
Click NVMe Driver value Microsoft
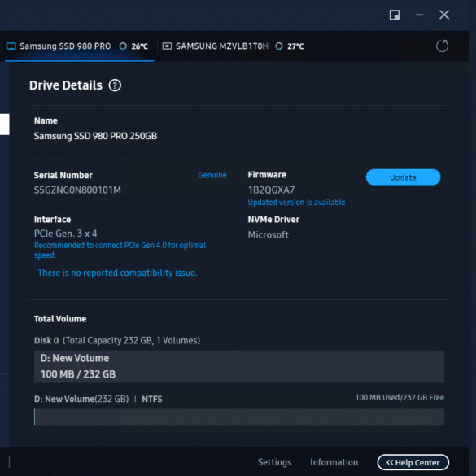pos(268,234)
